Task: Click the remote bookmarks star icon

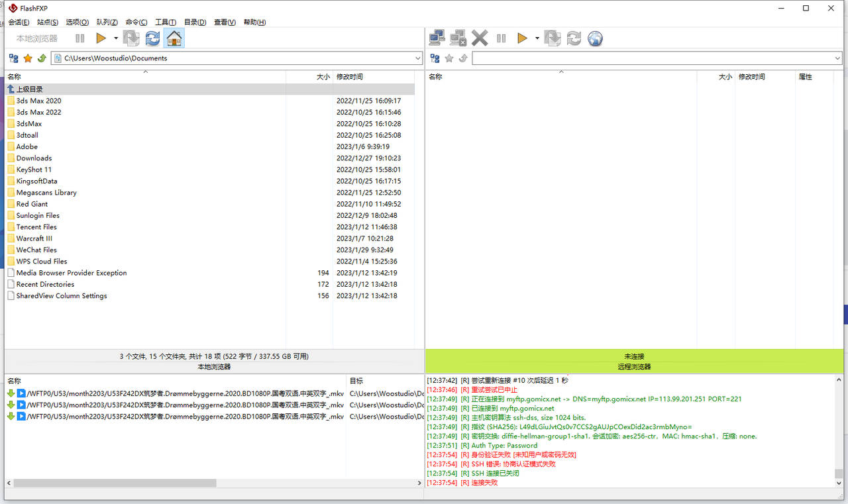Action: point(449,58)
